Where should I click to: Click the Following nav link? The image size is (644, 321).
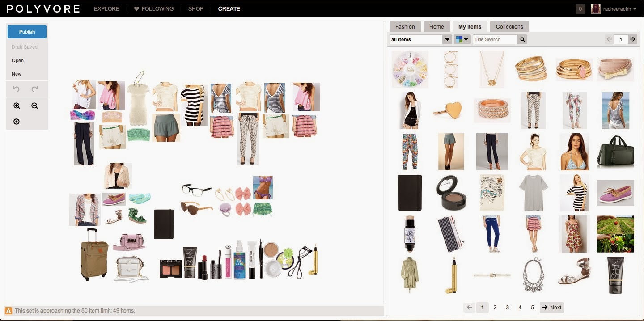[x=157, y=8]
